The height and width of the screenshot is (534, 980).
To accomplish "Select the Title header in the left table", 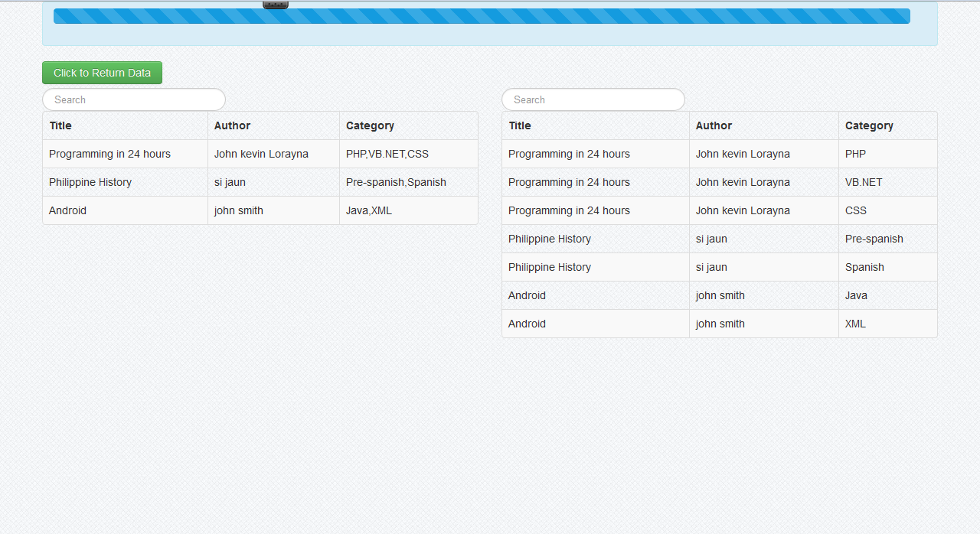I will [x=60, y=125].
